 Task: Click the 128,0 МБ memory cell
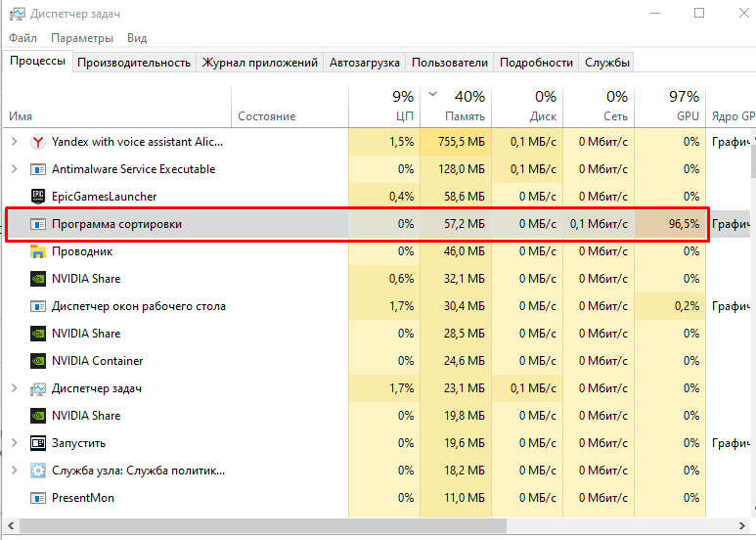click(456, 169)
